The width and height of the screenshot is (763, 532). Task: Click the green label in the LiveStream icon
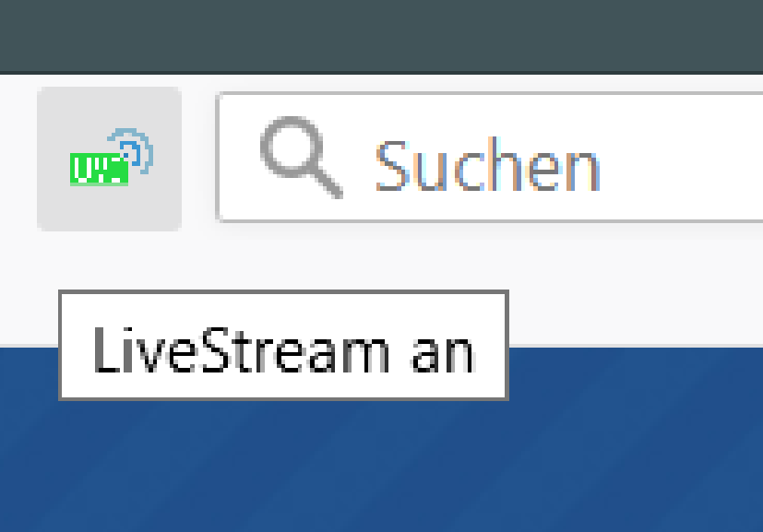pyautogui.click(x=99, y=170)
